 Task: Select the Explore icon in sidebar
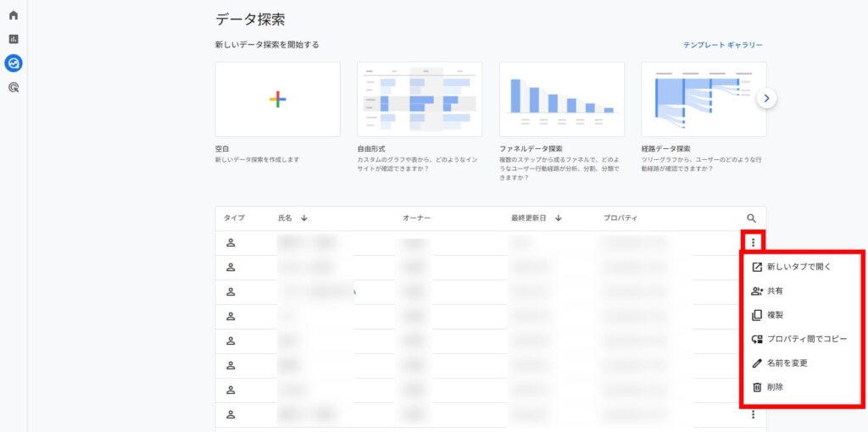[x=14, y=63]
